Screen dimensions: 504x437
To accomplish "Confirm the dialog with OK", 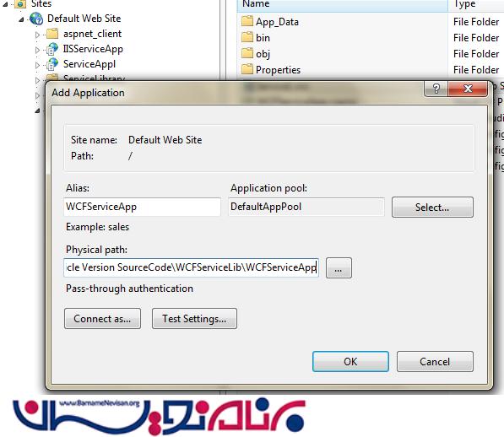I will point(350,362).
